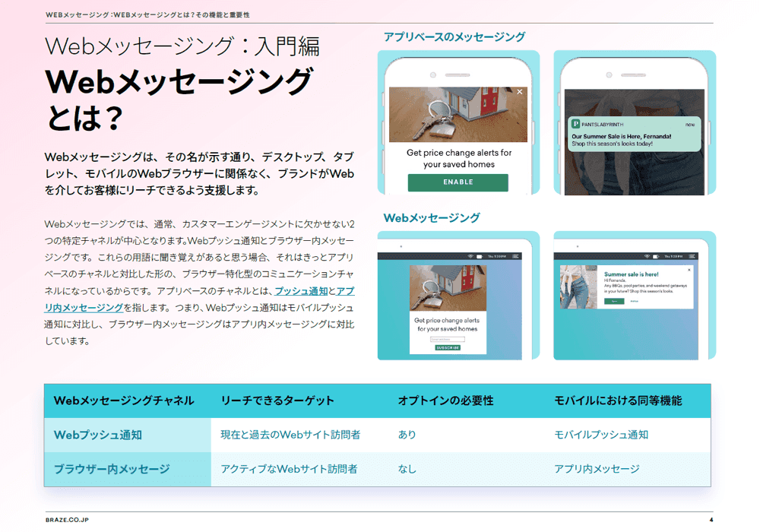Open the アプリ内メッセージング hyperlink
Image resolution: width=760 pixels, height=532 pixels.
(x=84, y=308)
